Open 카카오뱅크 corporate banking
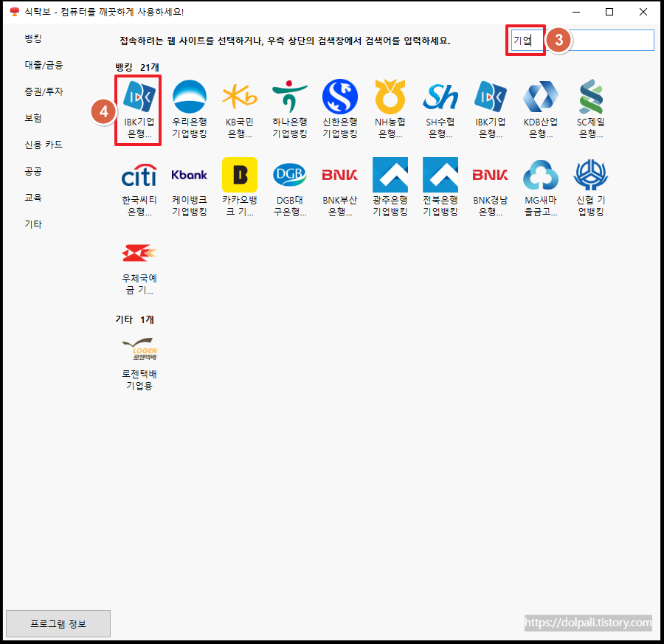This screenshot has width=664, height=644. [x=239, y=186]
